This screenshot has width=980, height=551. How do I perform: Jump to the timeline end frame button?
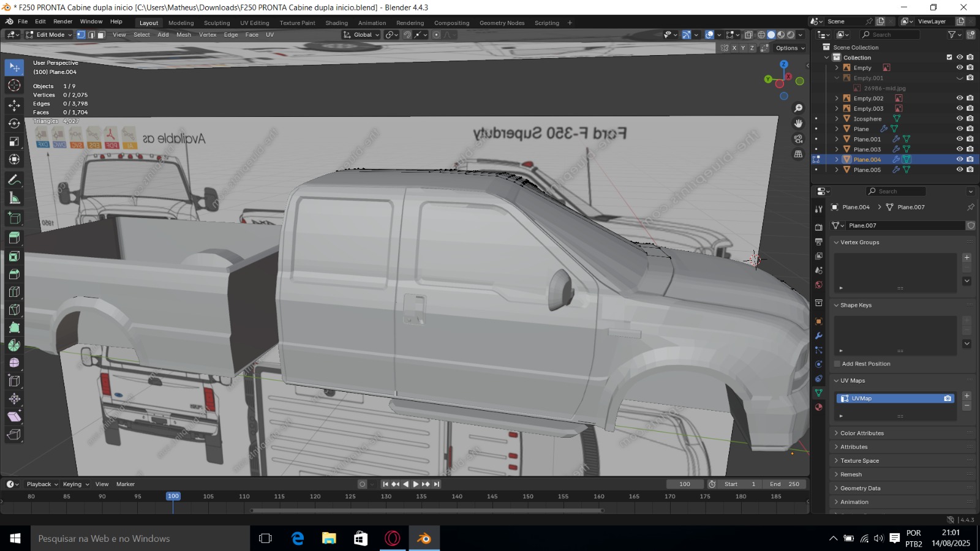(437, 484)
